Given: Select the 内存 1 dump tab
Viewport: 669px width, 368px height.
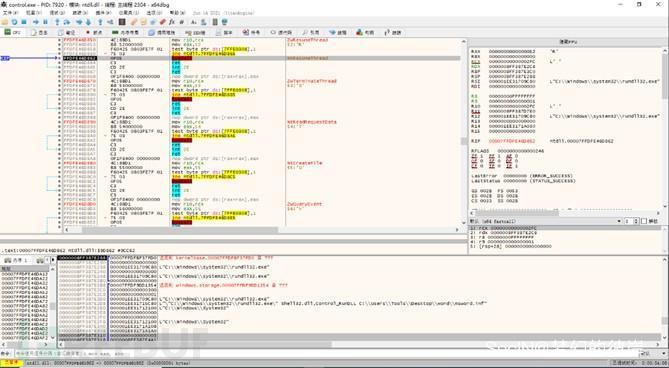Looking at the screenshot, I should point(16,260).
